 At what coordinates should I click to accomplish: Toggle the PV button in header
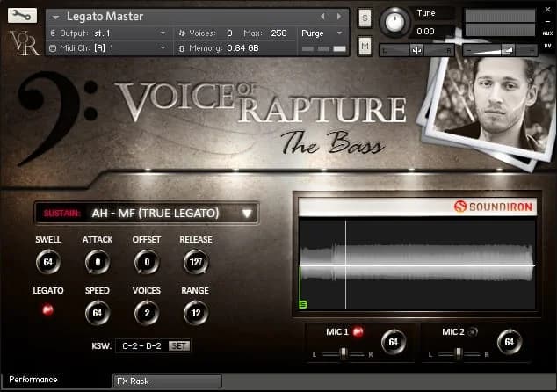[547, 46]
